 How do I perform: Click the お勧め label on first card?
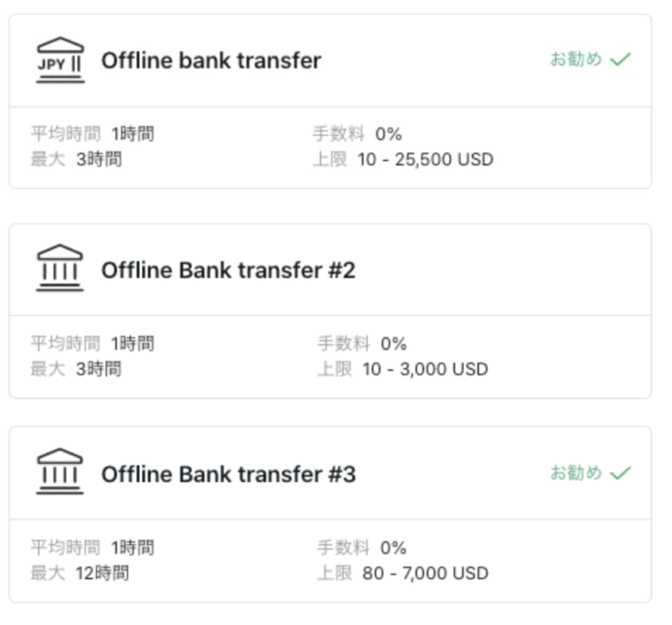pos(576,59)
